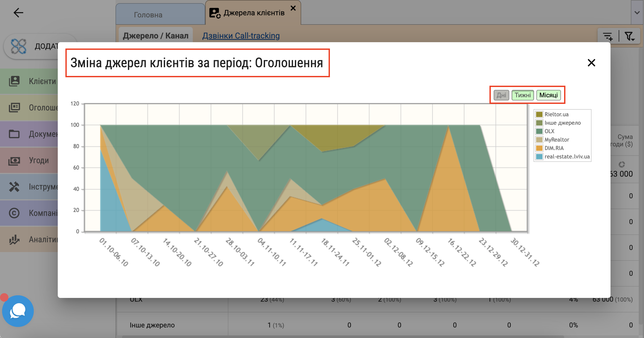Expand the tabs list chevron

[x=637, y=13]
